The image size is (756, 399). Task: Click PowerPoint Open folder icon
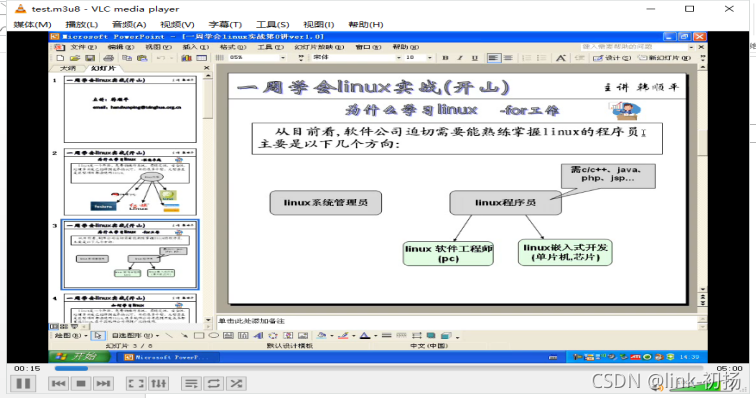(x=74, y=58)
